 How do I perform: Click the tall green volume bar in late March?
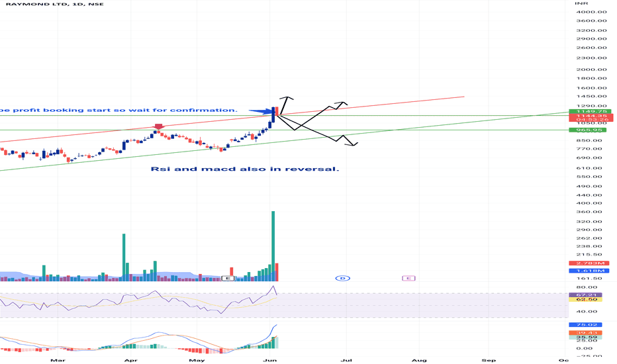point(124,257)
